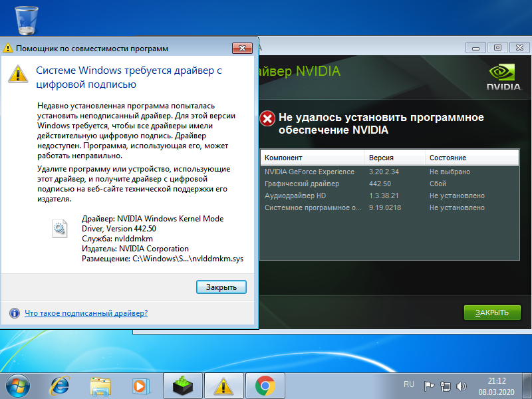Screen dimensions: 532x399
Task: Click the 'Издатель: NVIDIA Corporation' line
Action: 136,249
